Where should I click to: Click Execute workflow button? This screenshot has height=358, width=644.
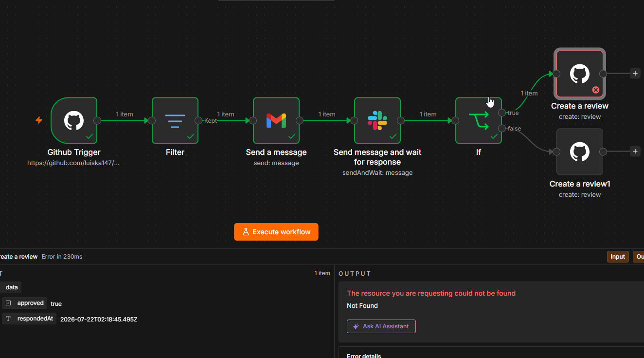click(276, 232)
